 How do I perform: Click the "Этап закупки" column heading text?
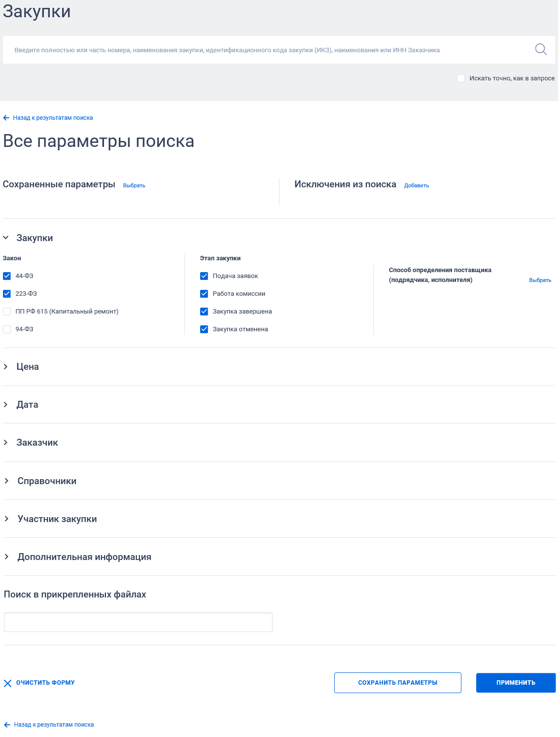tap(220, 258)
